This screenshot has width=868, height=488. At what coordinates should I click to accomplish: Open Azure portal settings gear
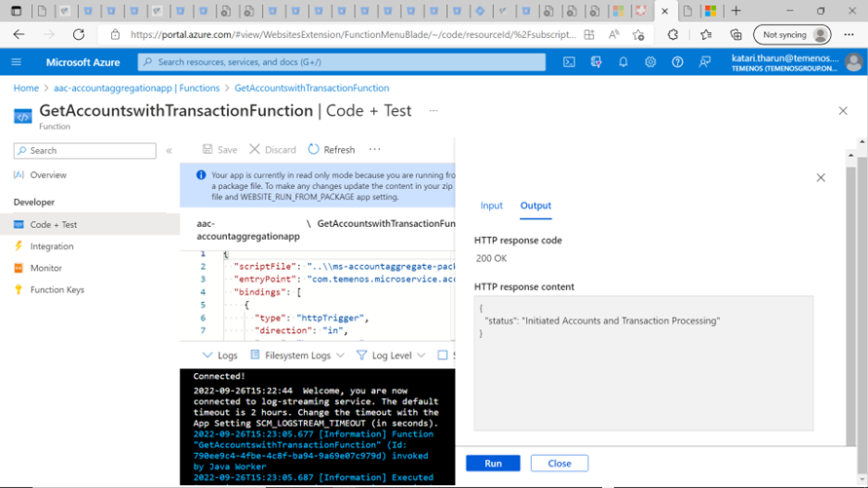coord(650,62)
